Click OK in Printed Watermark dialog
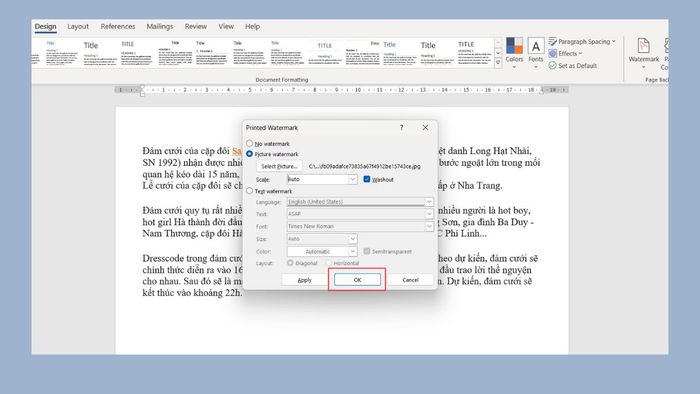The width and height of the screenshot is (700, 394). pos(357,280)
